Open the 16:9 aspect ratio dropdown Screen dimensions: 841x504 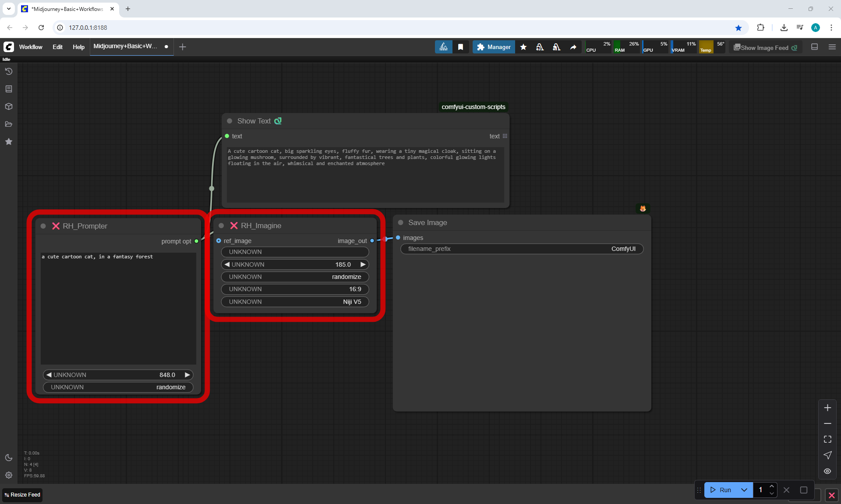pyautogui.click(x=295, y=289)
